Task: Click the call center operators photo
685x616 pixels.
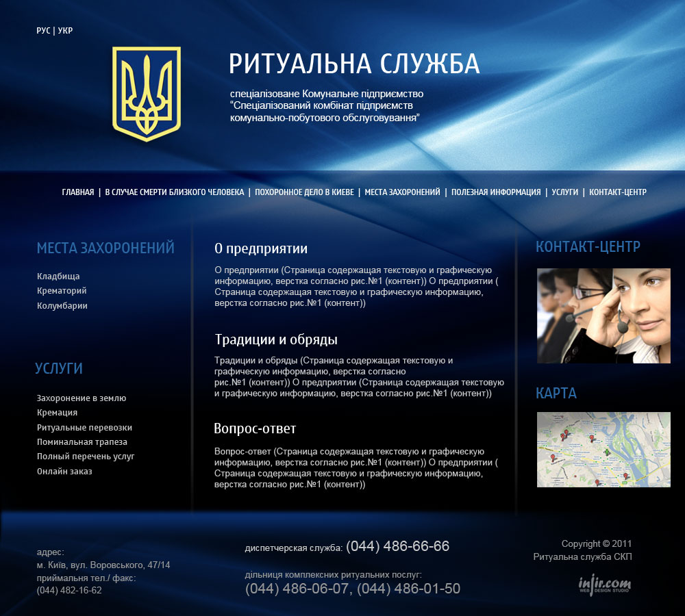Action: coord(603,316)
